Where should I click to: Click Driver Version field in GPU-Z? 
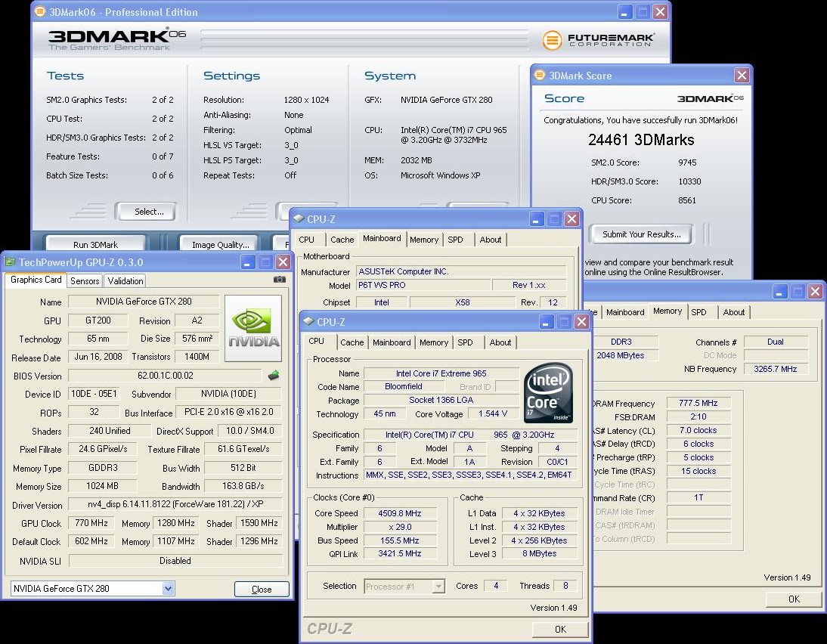(x=175, y=503)
